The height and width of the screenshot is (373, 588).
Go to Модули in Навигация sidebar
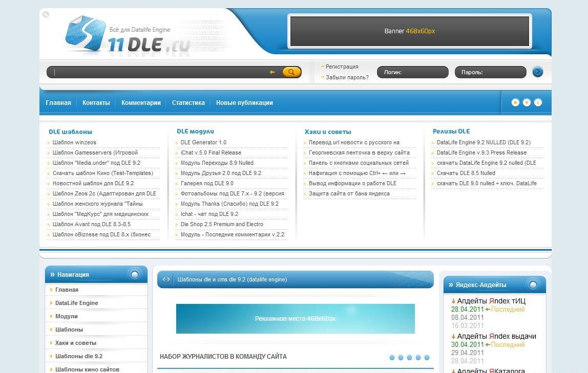[67, 316]
